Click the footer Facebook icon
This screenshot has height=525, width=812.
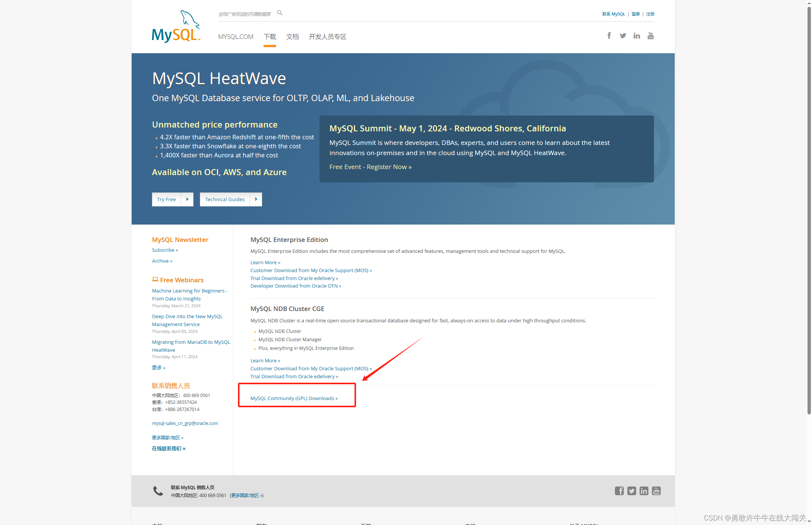tap(619, 491)
